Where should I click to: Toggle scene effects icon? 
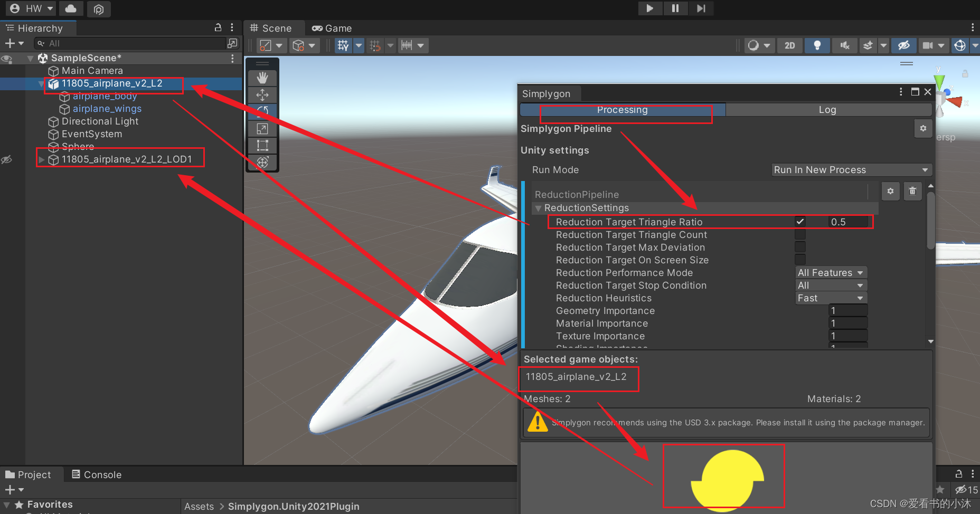(868, 46)
